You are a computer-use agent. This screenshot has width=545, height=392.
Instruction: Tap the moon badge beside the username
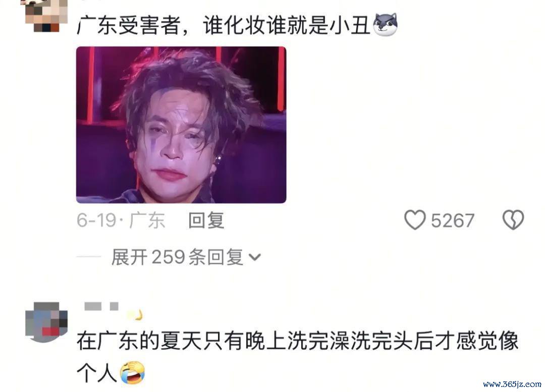pos(136,314)
